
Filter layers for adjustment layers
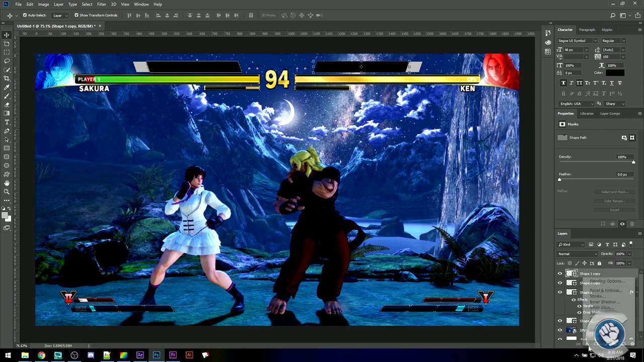(x=599, y=244)
